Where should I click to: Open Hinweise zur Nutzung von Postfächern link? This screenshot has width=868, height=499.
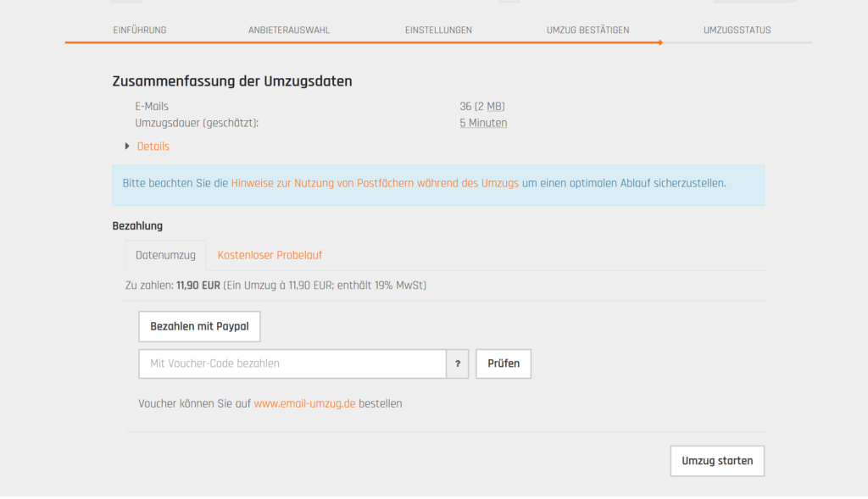pos(375,183)
